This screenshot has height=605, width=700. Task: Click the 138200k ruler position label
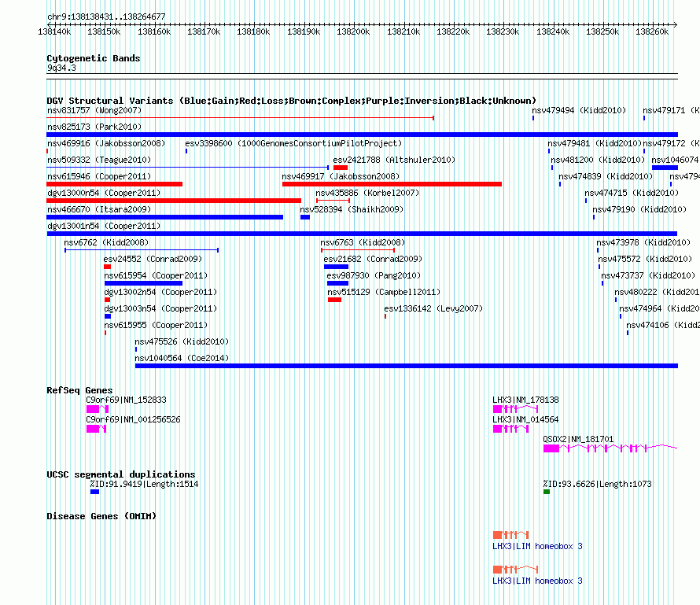pos(353,31)
